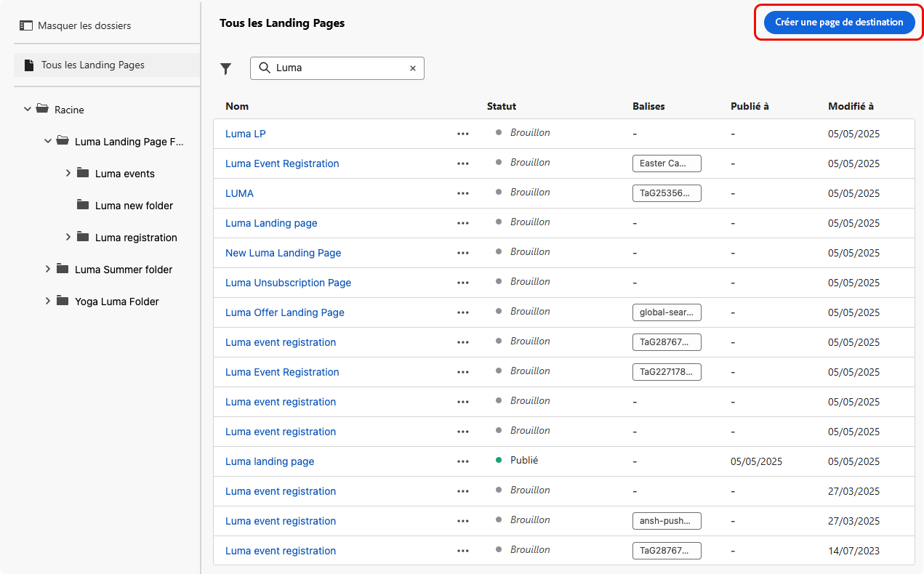Open more actions for LUMA row
Image resolution: width=924 pixels, height=574 pixels.
click(463, 193)
